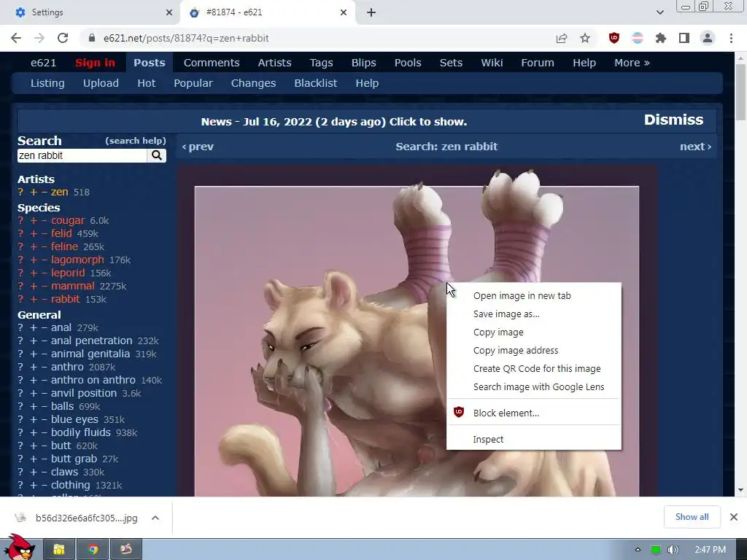The height and width of the screenshot is (560, 747).
Task: Go to the Artists page
Action: [x=274, y=63]
